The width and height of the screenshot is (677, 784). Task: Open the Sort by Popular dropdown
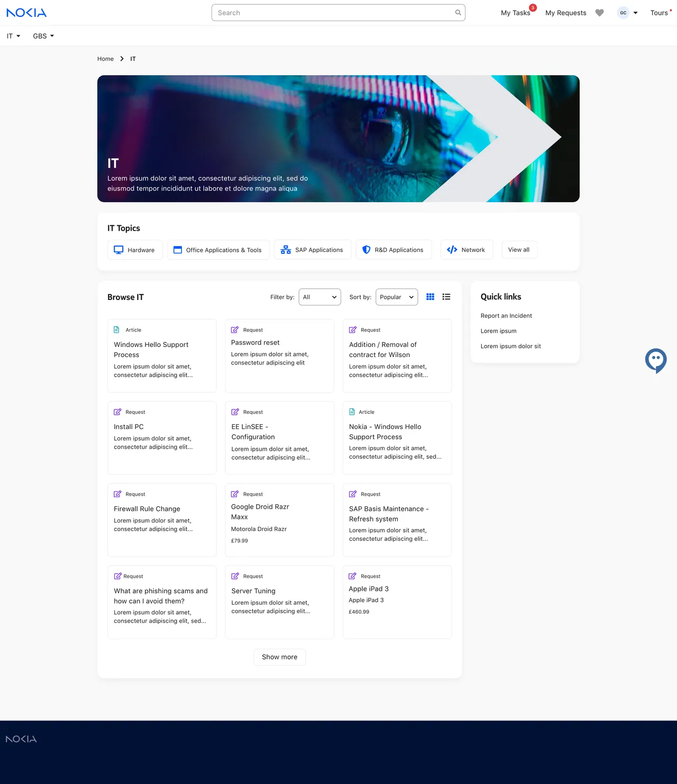pos(396,297)
